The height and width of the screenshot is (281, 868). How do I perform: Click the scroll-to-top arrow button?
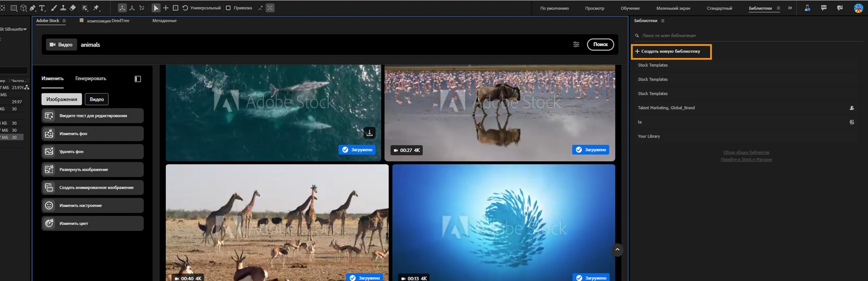(x=617, y=250)
